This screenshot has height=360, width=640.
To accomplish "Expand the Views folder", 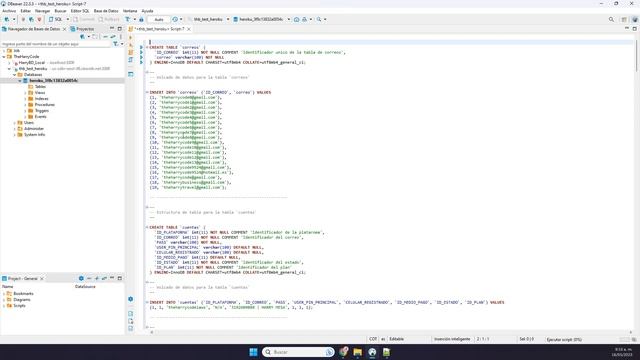I will 25,93.
